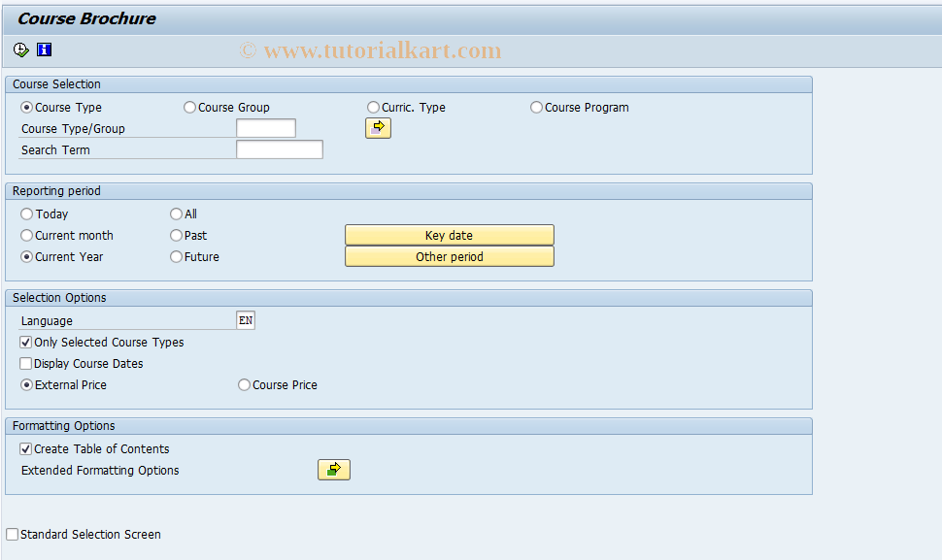Screen dimensions: 942x560
Task: Choose Today reporting period
Action: click(x=26, y=214)
